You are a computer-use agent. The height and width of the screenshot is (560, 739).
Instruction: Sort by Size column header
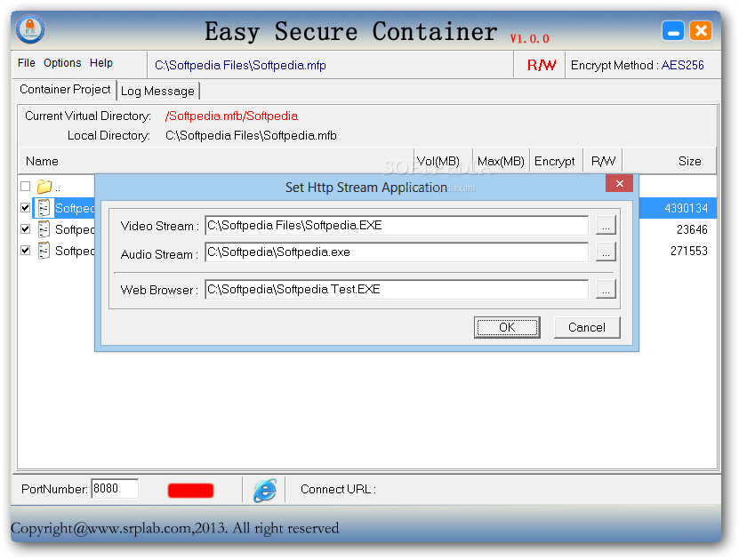click(670, 161)
